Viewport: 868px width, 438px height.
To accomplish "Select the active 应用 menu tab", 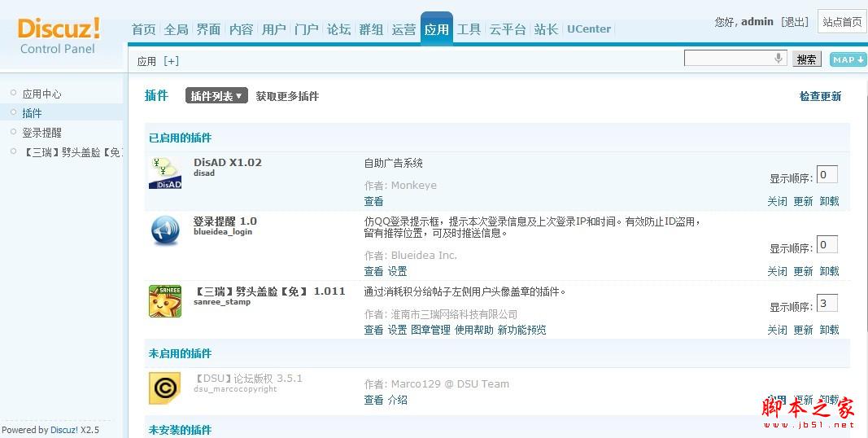I will (x=437, y=28).
